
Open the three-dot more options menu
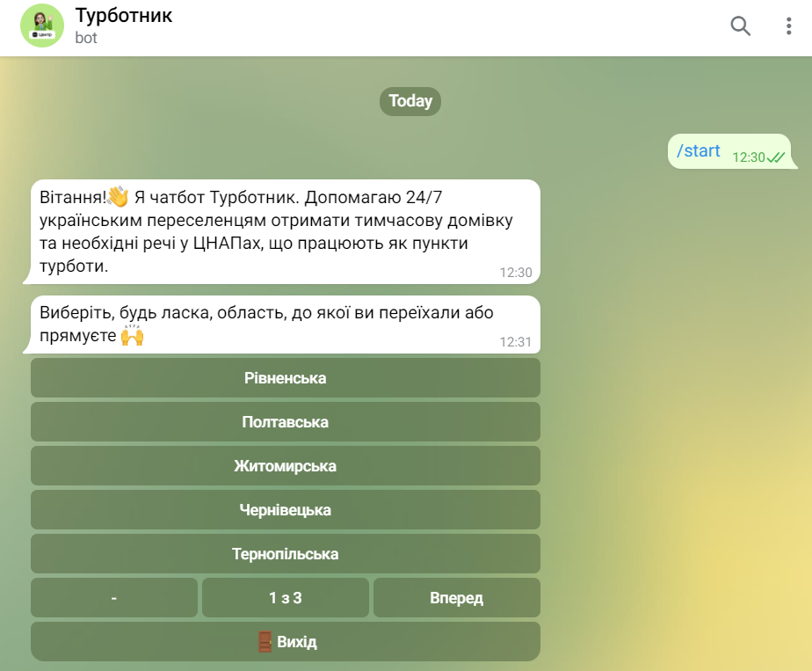coord(788,26)
